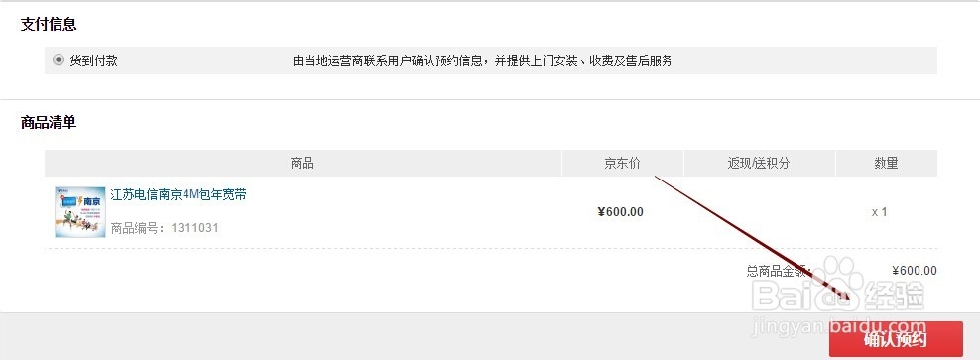Screen dimensions: 980x360
Task: Click the 商品编号 1311031 text
Action: pyautogui.click(x=165, y=227)
